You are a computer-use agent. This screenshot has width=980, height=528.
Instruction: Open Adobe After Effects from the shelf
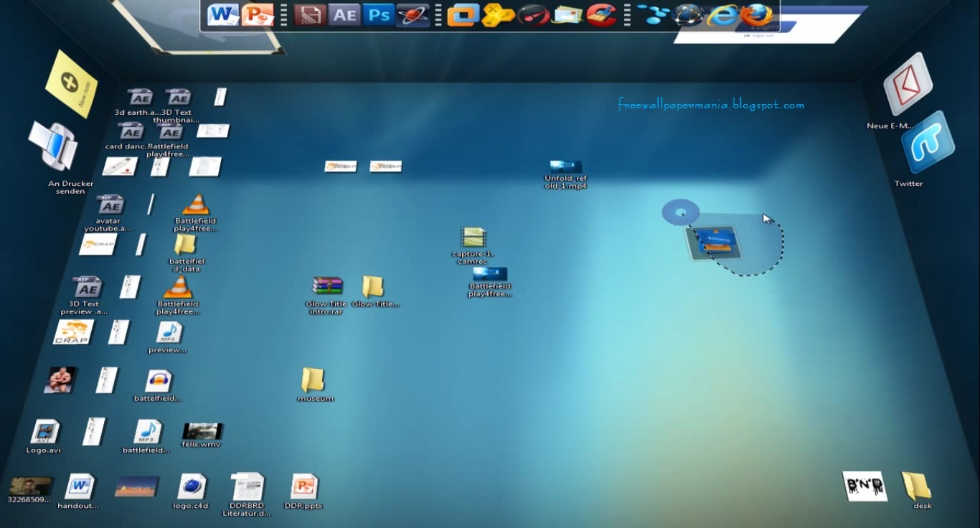tap(344, 14)
